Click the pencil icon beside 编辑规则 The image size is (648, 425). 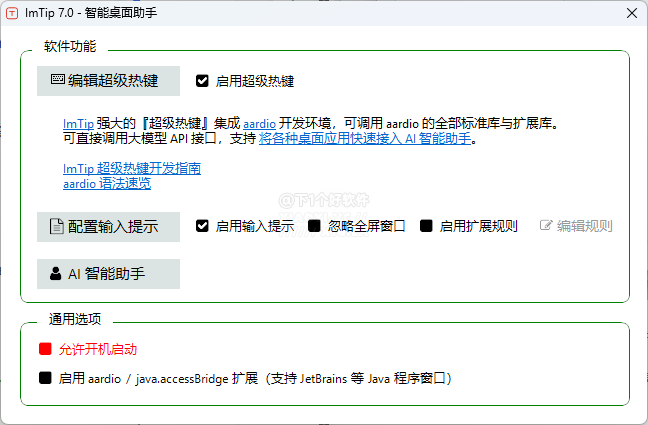click(545, 226)
